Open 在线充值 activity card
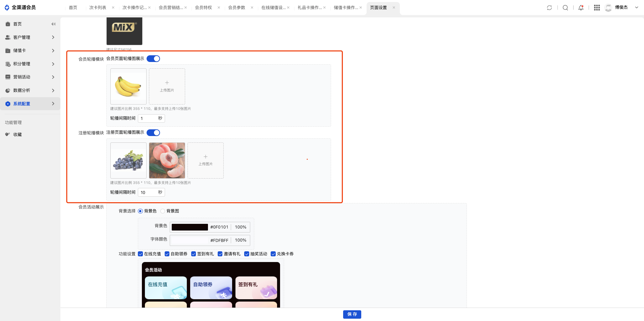The height and width of the screenshot is (321, 644). pos(166,288)
